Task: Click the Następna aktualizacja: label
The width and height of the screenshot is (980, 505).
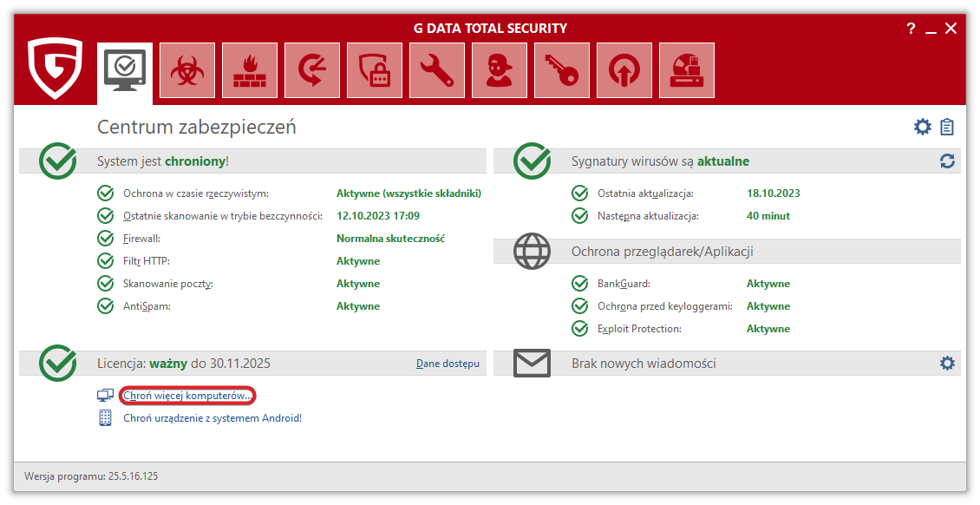Action: coord(648,216)
